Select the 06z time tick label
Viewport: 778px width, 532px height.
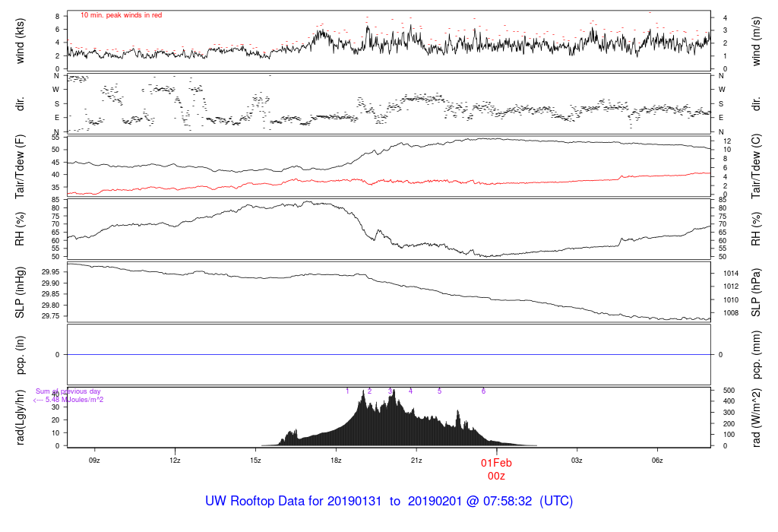point(657,461)
